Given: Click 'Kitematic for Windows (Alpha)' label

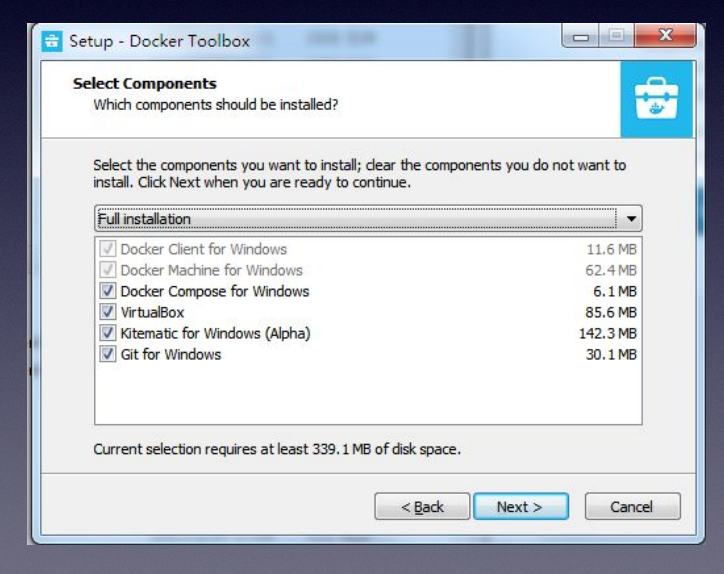Looking at the screenshot, I should tap(215, 333).
